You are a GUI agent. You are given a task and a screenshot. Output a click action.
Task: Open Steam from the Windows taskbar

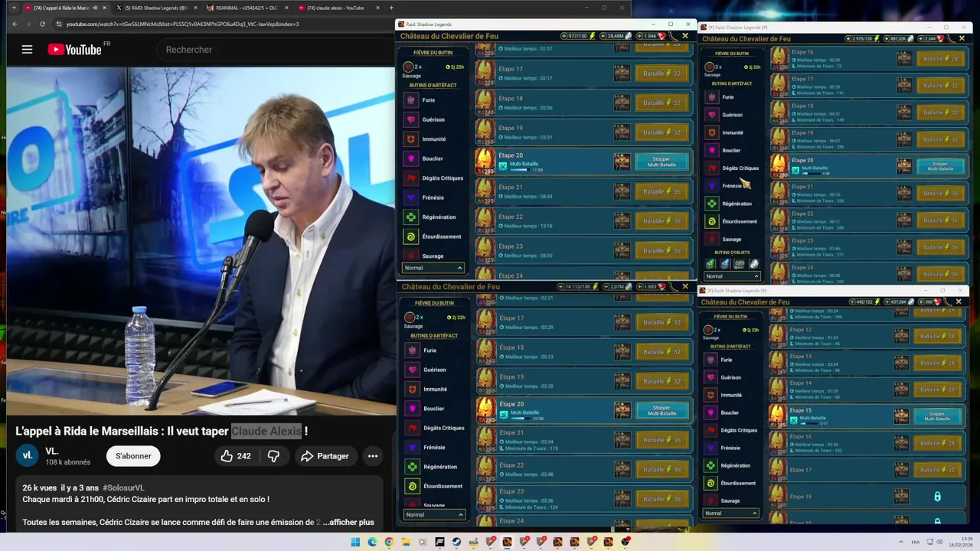pos(456,542)
